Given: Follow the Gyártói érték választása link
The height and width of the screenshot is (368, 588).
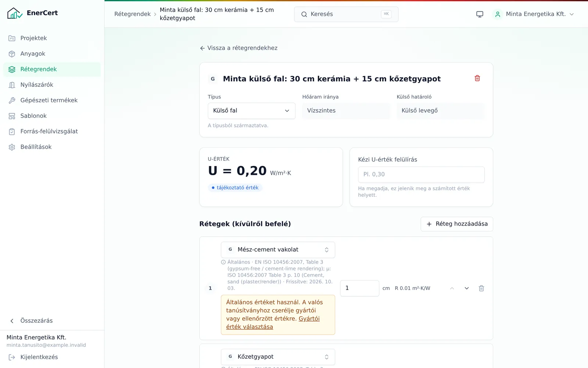Looking at the screenshot, I should (x=273, y=323).
